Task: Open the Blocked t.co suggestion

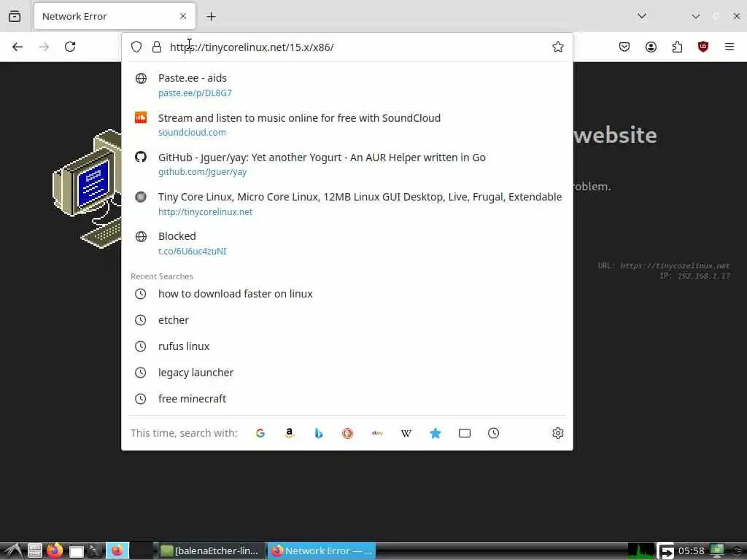Action: (347, 244)
